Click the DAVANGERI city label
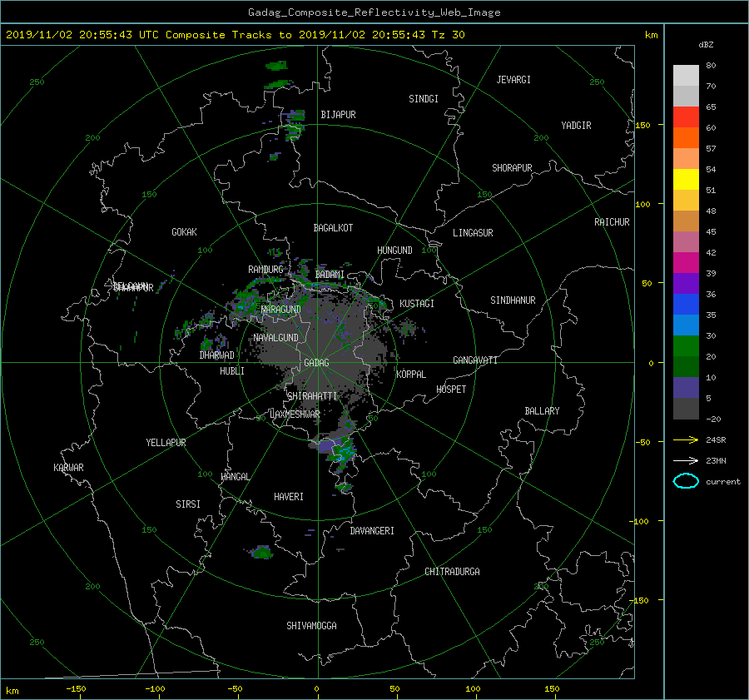Screen dimensions: 749x700 (x=372, y=531)
